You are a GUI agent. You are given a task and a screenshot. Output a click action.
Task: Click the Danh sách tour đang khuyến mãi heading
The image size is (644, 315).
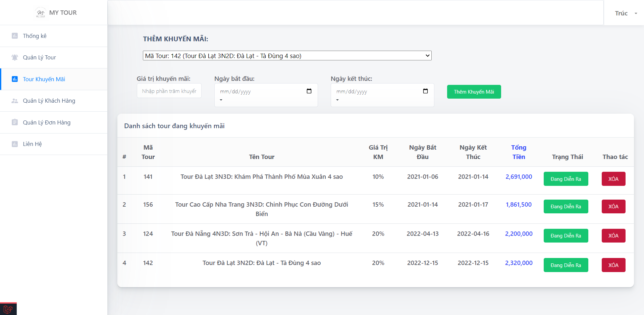pos(174,126)
